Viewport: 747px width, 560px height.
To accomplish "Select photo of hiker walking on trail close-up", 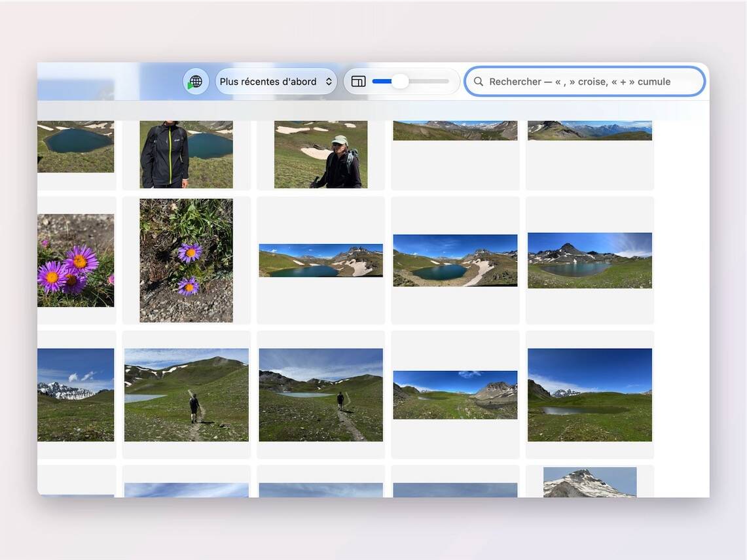I will [187, 394].
